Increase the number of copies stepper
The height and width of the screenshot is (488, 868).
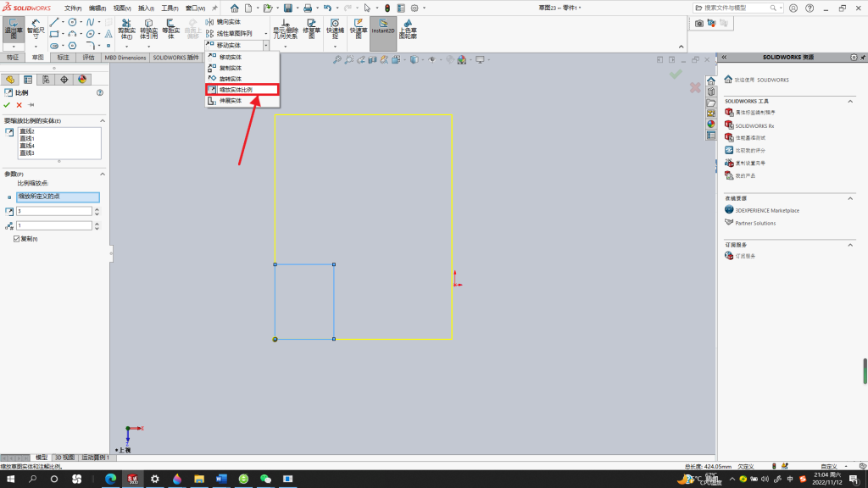pos(97,224)
